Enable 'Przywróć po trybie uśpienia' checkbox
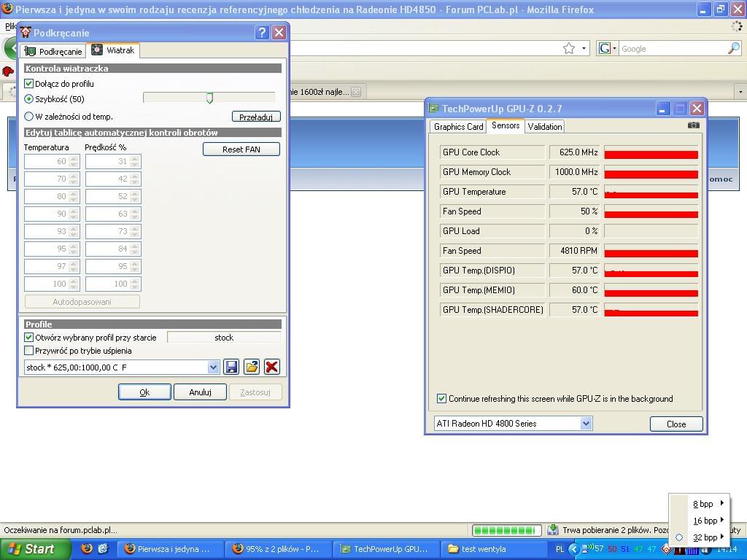This screenshot has width=747, height=560. tap(29, 351)
